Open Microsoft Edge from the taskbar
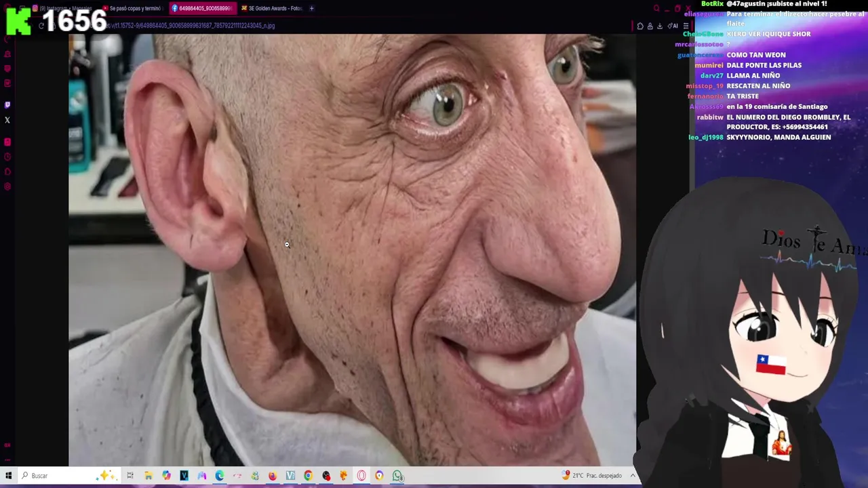The height and width of the screenshot is (488, 868). (220, 476)
